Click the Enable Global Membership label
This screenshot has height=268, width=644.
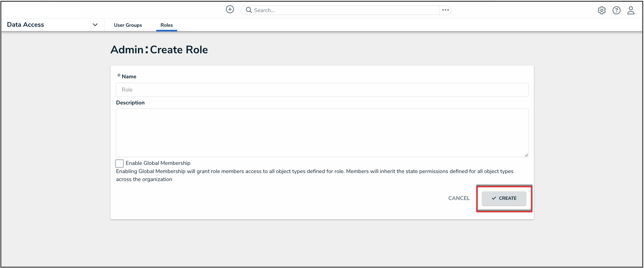(x=158, y=163)
